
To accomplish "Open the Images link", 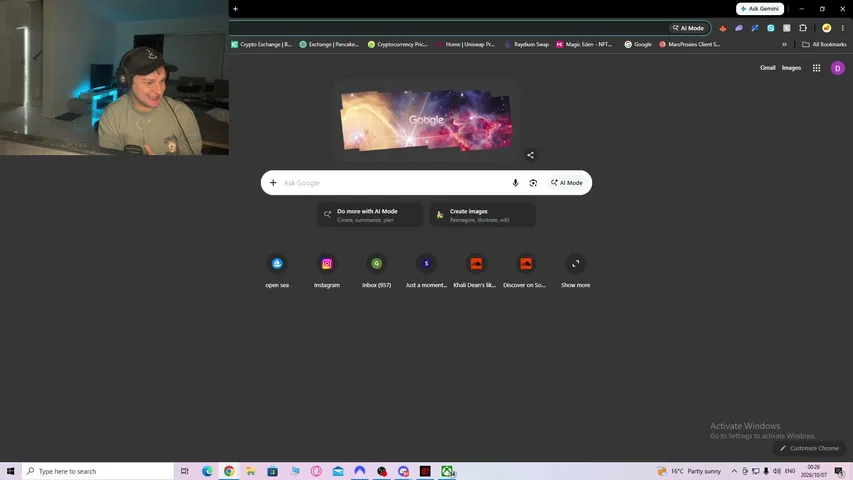I will pyautogui.click(x=791, y=67).
